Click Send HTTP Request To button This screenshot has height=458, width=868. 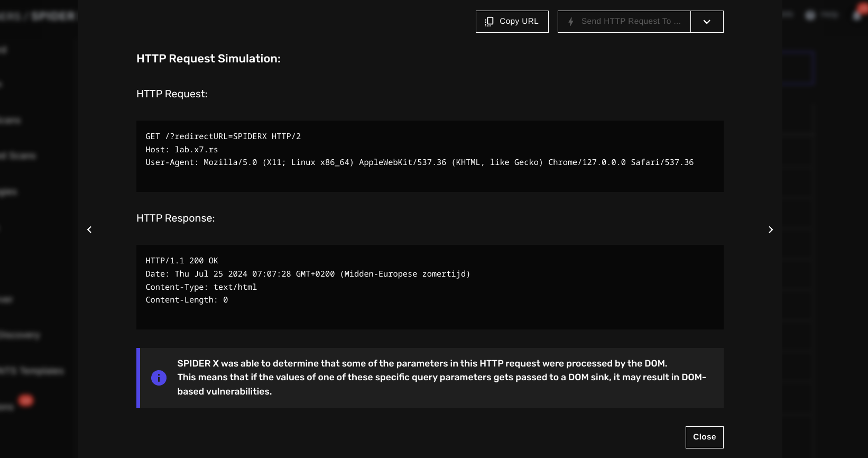pyautogui.click(x=624, y=22)
